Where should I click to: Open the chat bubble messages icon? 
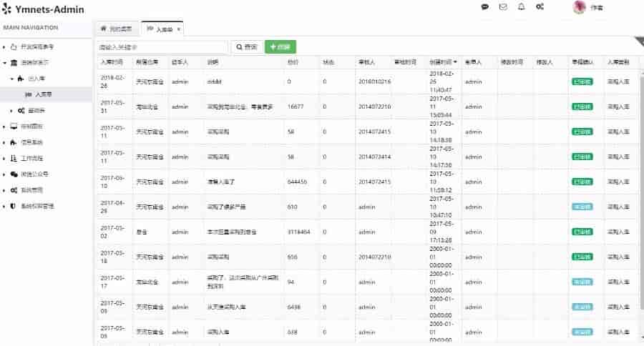click(485, 7)
